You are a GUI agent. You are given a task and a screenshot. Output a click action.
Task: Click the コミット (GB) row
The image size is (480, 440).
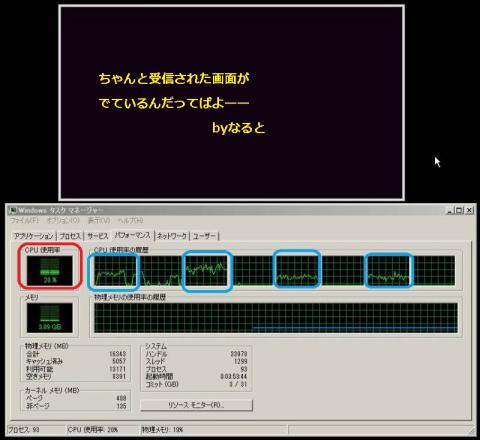point(196,384)
